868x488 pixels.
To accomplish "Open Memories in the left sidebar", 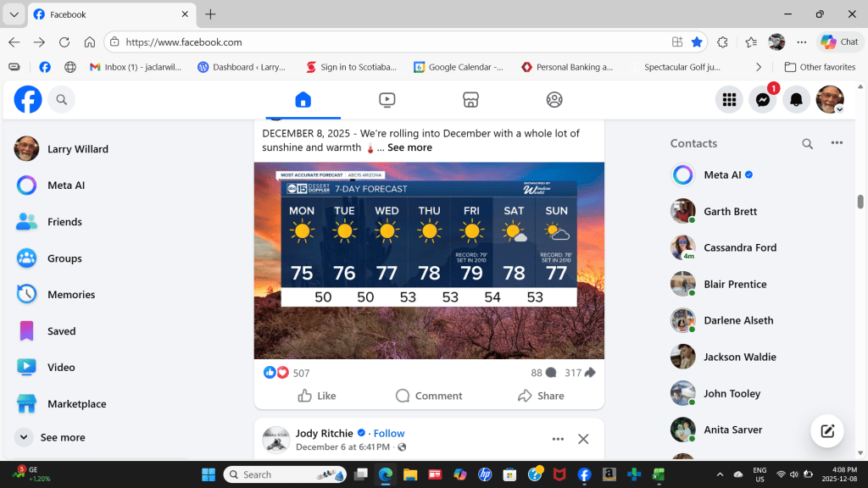I will click(x=71, y=295).
